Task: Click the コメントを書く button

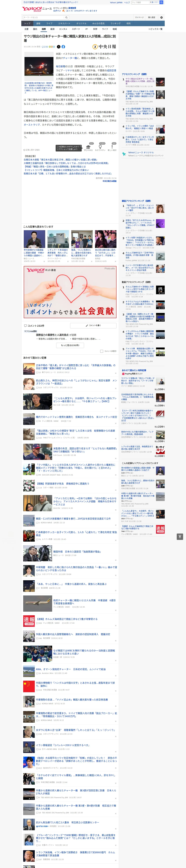Action: 93,326
